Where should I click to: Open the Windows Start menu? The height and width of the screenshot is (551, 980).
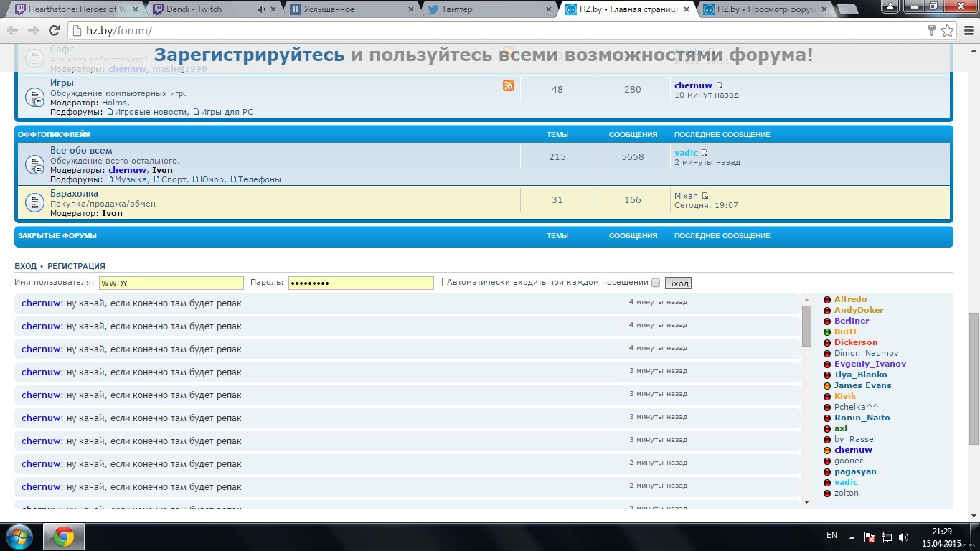click(19, 537)
